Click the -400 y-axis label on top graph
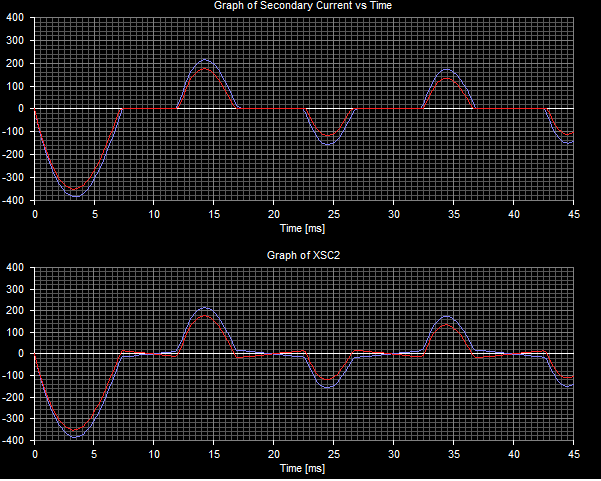Image resolution: width=601 pixels, height=481 pixels. 15,200
